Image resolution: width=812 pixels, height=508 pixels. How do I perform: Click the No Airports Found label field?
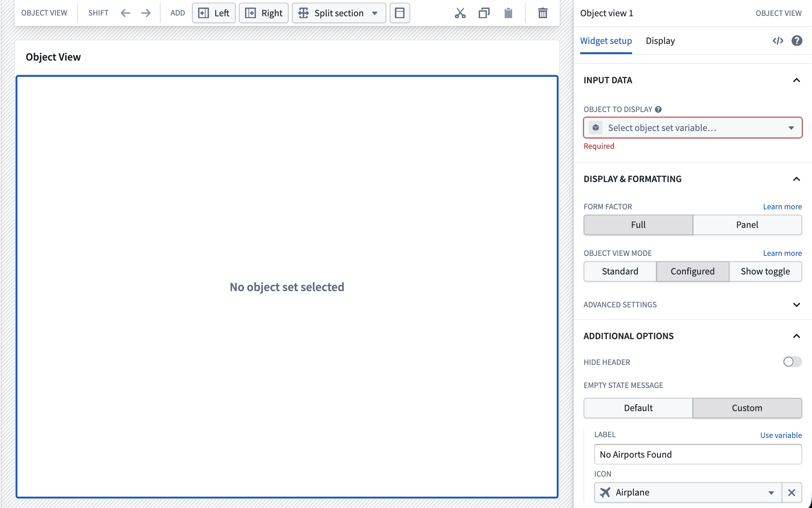698,454
